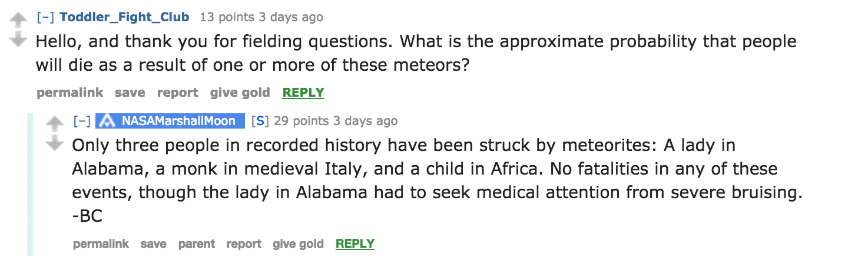
Task: Open permalink of the top comment
Action: tap(69, 93)
